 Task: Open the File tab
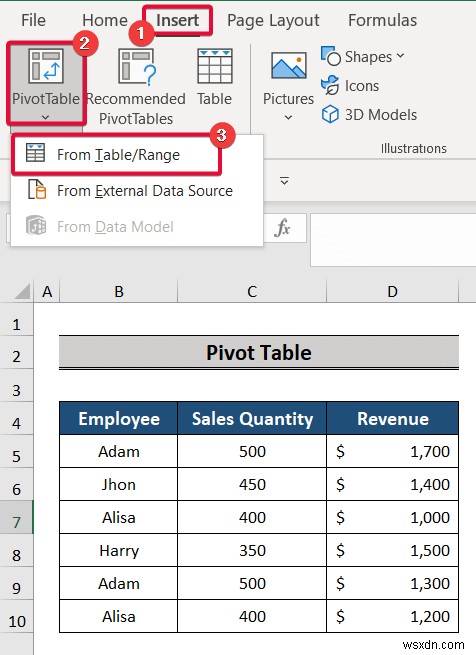(33, 20)
